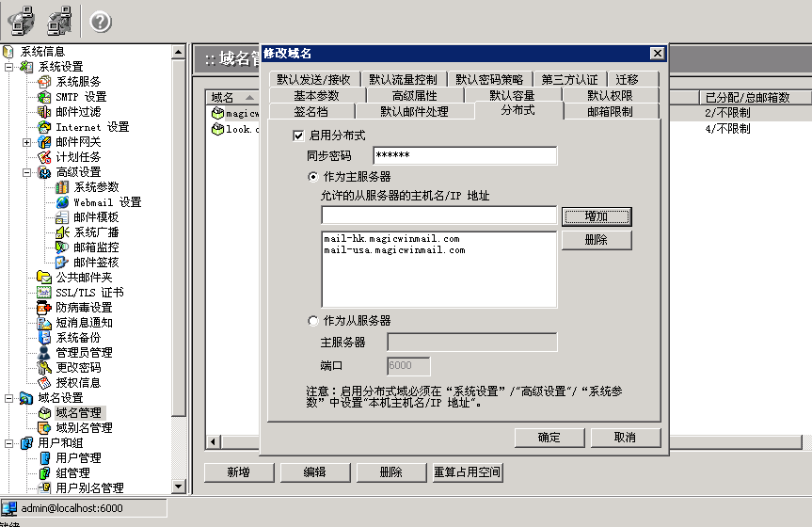812x527 pixels.
Task: Open Internet 设置 node
Action: [x=92, y=127]
